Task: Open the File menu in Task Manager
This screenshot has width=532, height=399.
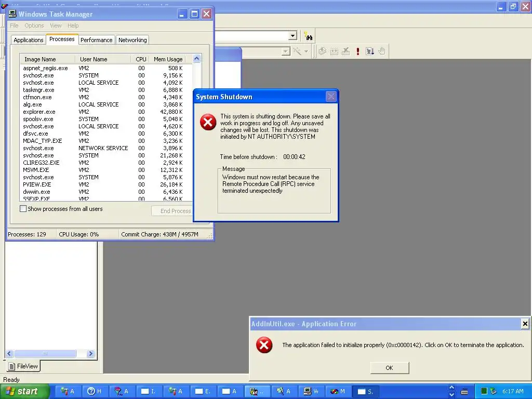Action: pyautogui.click(x=14, y=25)
